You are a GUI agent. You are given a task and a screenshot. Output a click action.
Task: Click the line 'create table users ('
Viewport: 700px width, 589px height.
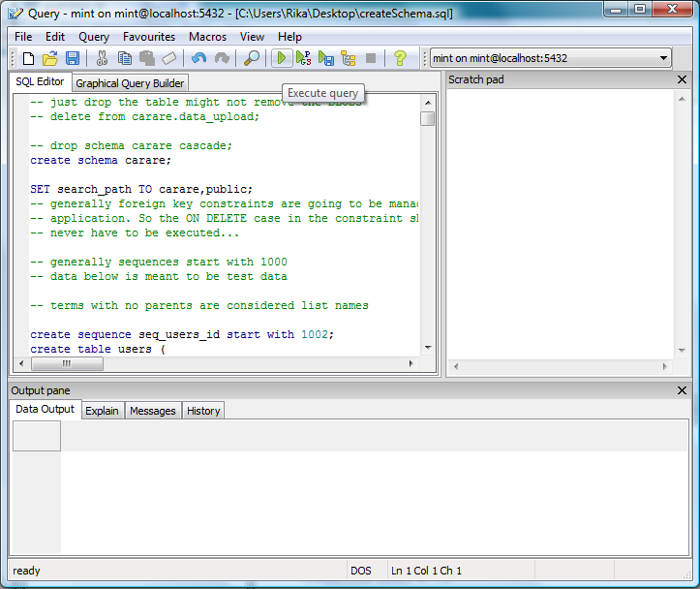(98, 349)
